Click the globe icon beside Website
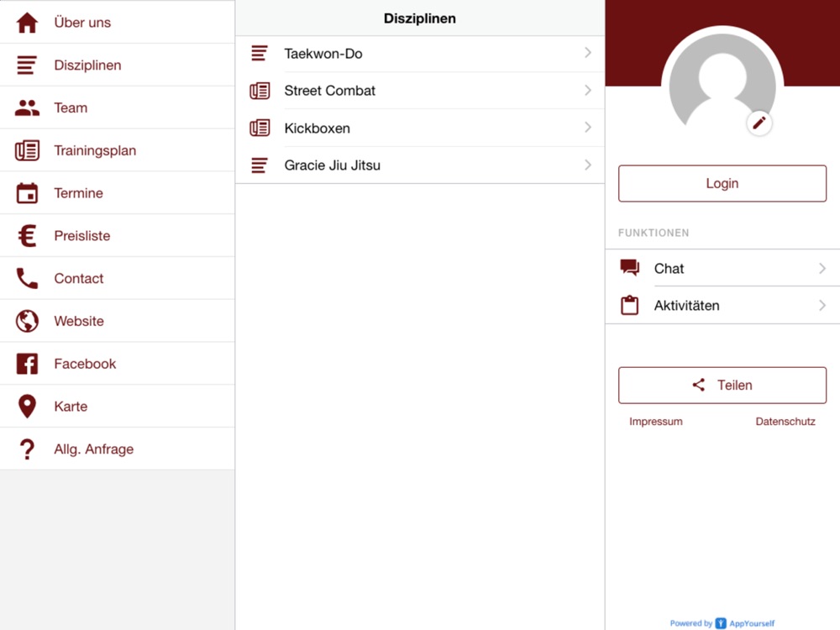This screenshot has height=630, width=840. pyautogui.click(x=28, y=321)
